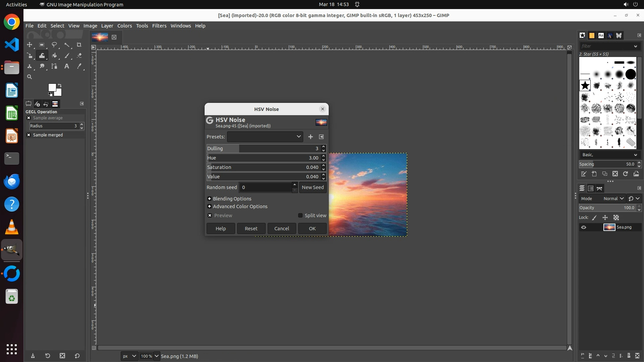Select the Eraser tool
This screenshot has width=644, height=362.
coord(79,56)
